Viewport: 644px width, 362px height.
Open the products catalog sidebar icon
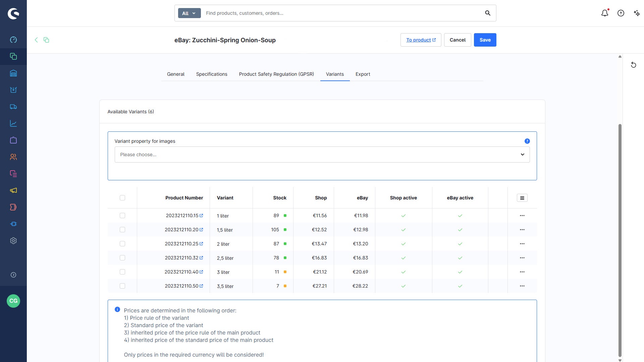pos(13,57)
